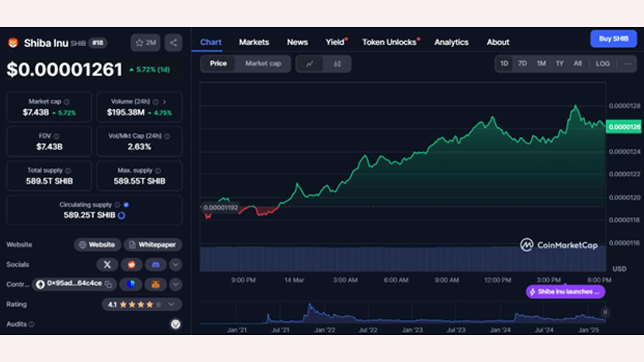Click the 589.5T SHIB total supply value
644x362 pixels.
click(49, 181)
